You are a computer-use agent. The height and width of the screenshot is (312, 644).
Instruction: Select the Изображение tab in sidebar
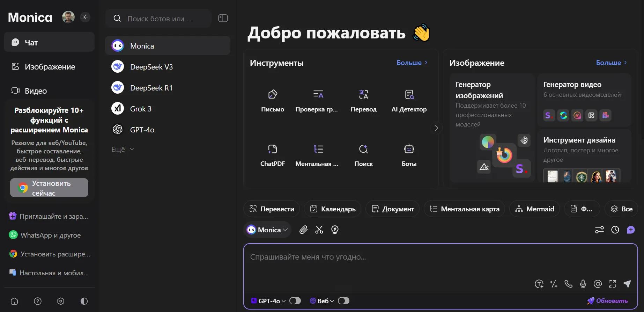(49, 66)
